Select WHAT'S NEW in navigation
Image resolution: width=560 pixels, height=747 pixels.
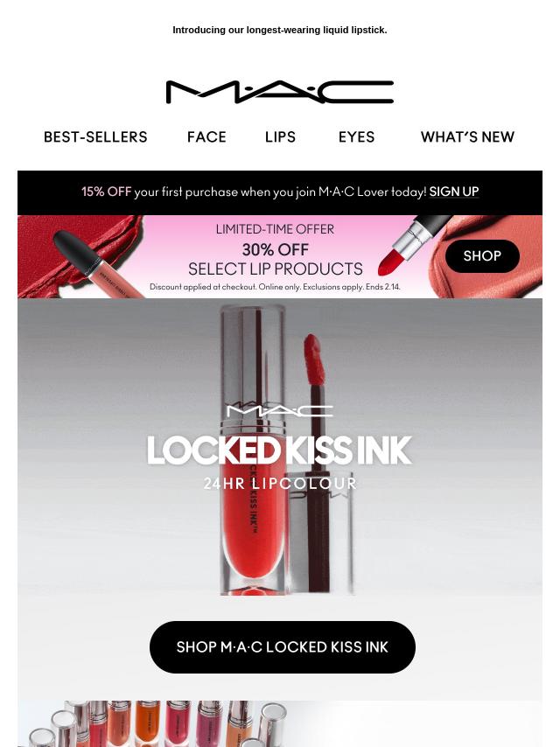pos(467,137)
